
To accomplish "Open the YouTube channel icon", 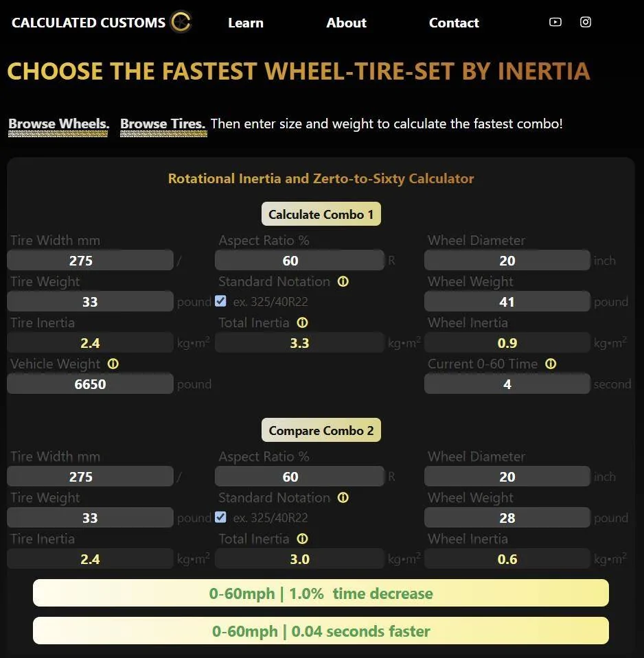I will [x=555, y=22].
